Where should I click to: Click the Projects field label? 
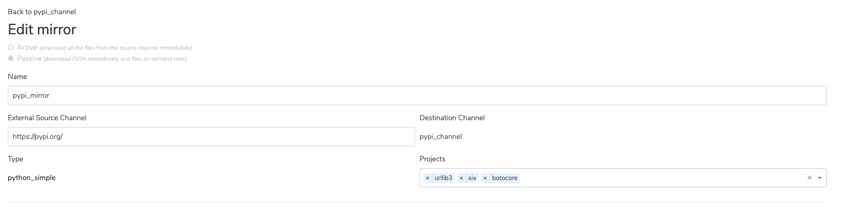(432, 159)
